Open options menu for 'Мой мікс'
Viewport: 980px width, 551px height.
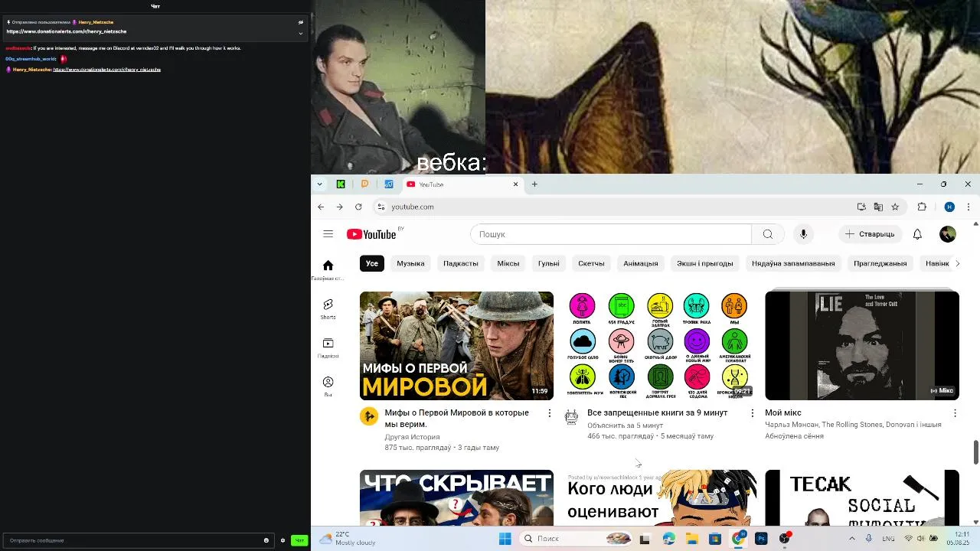(955, 413)
